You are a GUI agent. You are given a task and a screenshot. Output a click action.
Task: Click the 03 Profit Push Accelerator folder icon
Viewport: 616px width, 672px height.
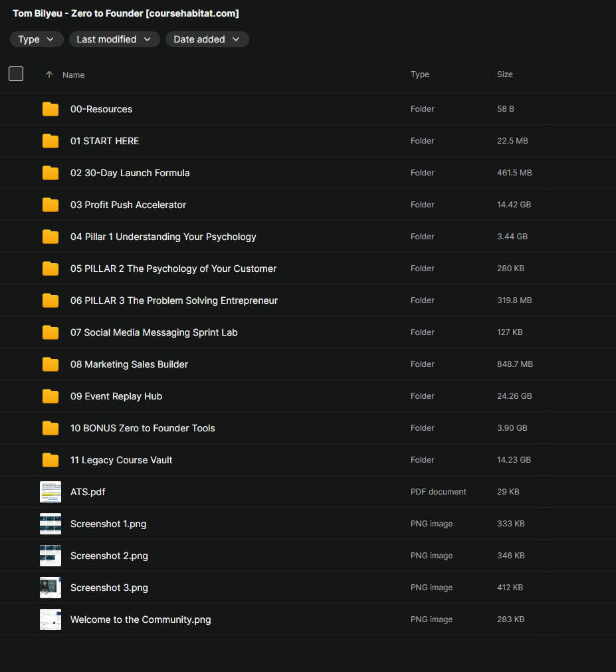51,205
